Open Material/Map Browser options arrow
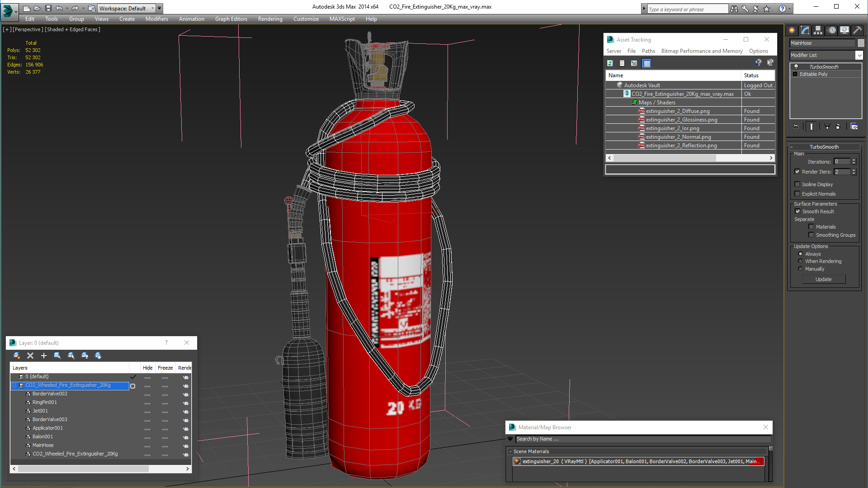This screenshot has width=868, height=488. tap(510, 439)
